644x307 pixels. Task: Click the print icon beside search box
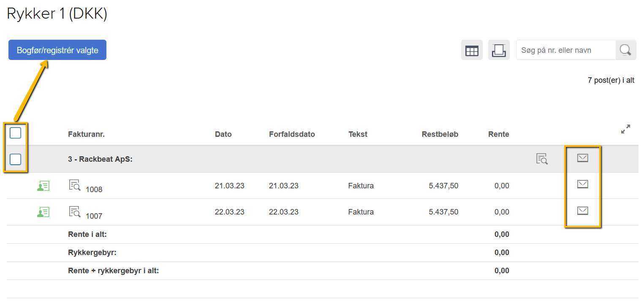(499, 51)
